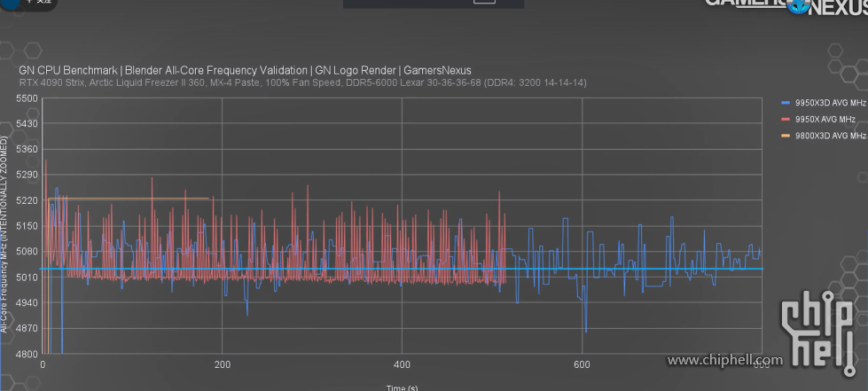Click the All-Core Frequency MHz axis title

point(4,235)
